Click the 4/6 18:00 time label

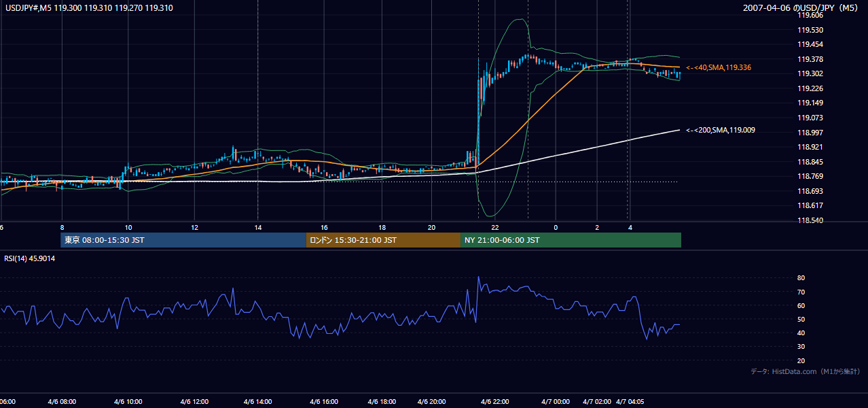click(x=382, y=401)
